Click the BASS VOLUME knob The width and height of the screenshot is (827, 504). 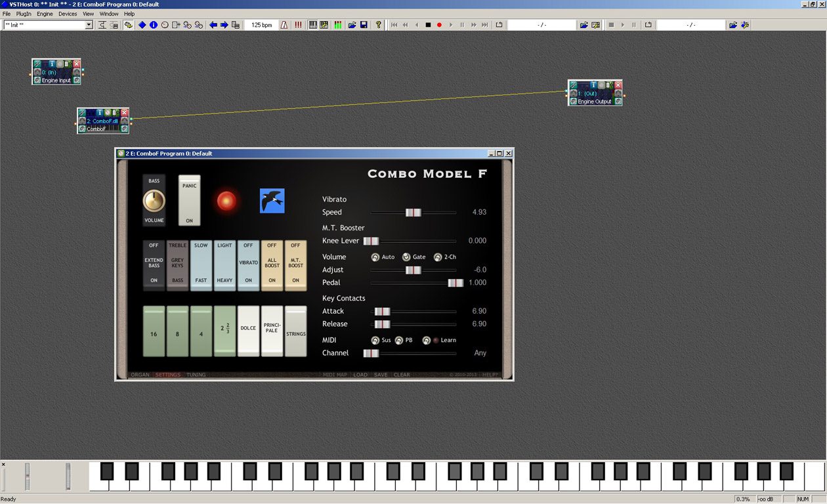click(154, 201)
